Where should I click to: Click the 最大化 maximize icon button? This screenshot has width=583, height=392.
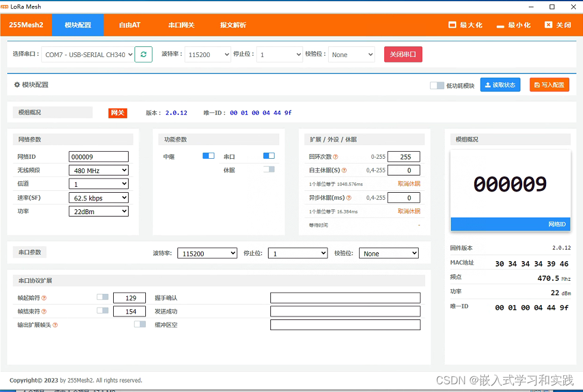point(453,25)
